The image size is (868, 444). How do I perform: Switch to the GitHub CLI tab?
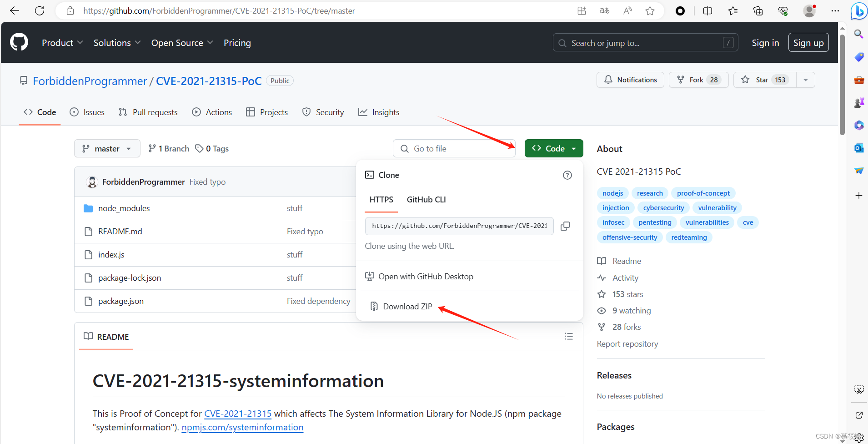pos(426,199)
